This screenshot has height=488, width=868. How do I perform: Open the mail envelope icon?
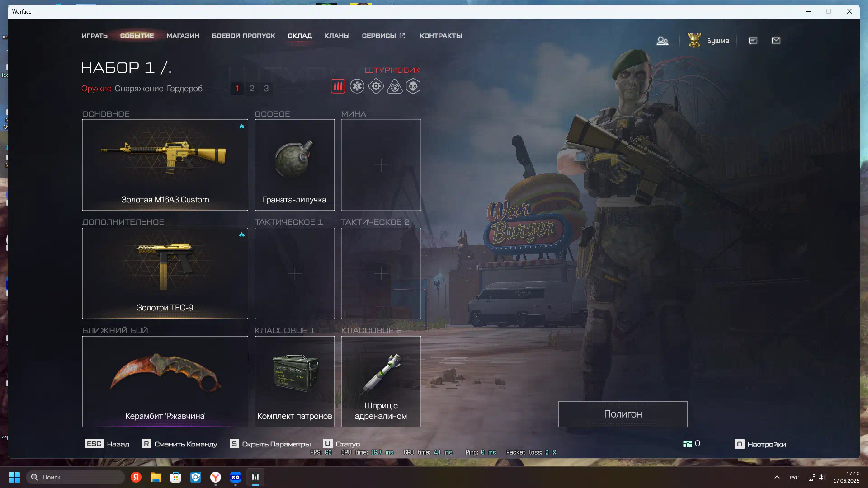tap(776, 41)
